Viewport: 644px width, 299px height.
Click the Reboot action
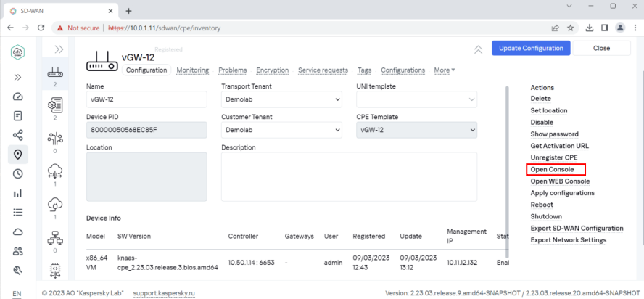tap(542, 205)
